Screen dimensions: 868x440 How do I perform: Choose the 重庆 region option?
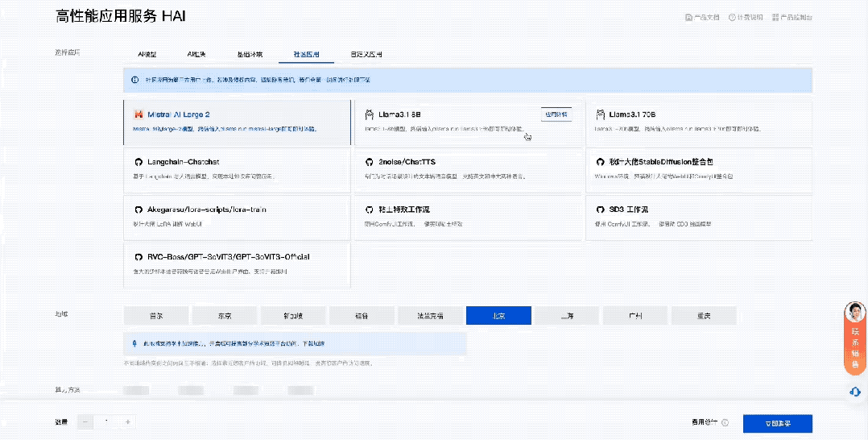point(704,315)
